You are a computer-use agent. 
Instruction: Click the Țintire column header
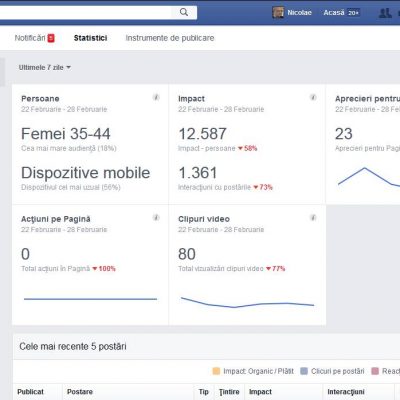coord(229,392)
